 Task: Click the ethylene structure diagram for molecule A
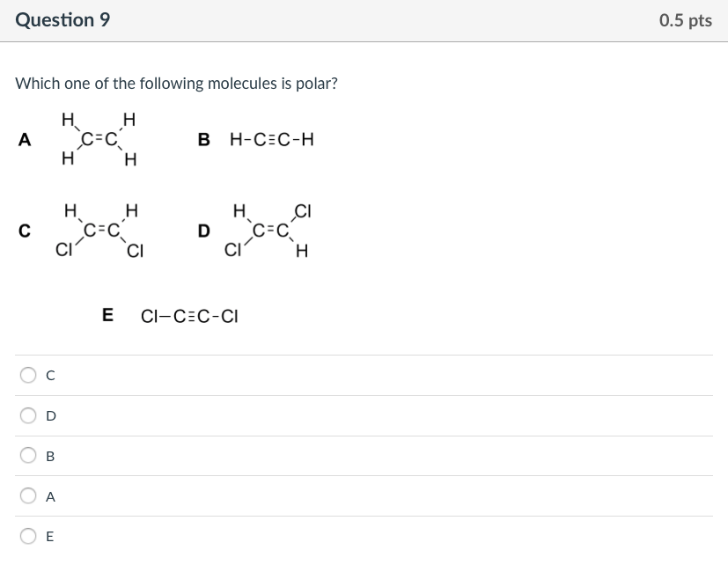coord(99,139)
